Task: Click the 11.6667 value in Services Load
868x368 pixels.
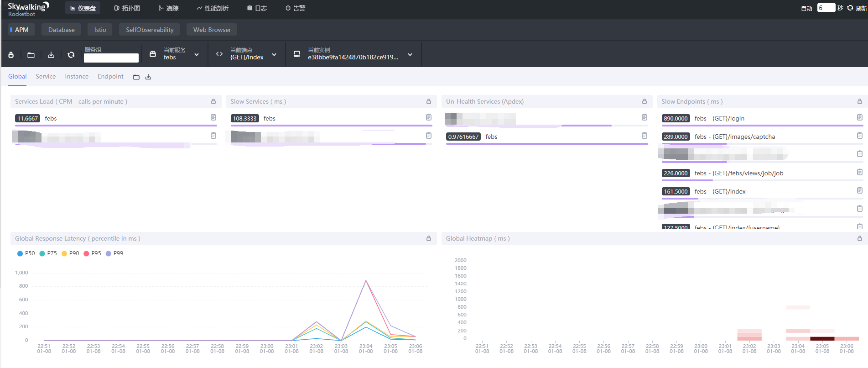Action: 28,118
